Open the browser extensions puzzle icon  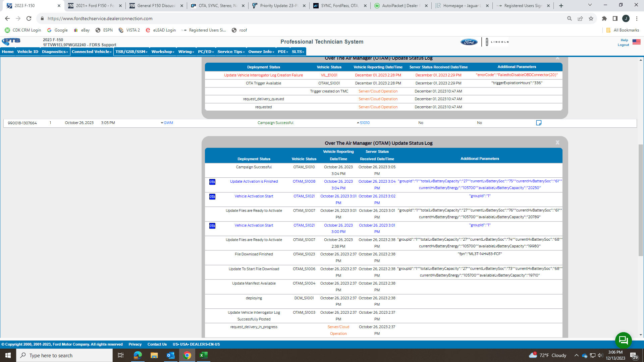[x=604, y=18]
